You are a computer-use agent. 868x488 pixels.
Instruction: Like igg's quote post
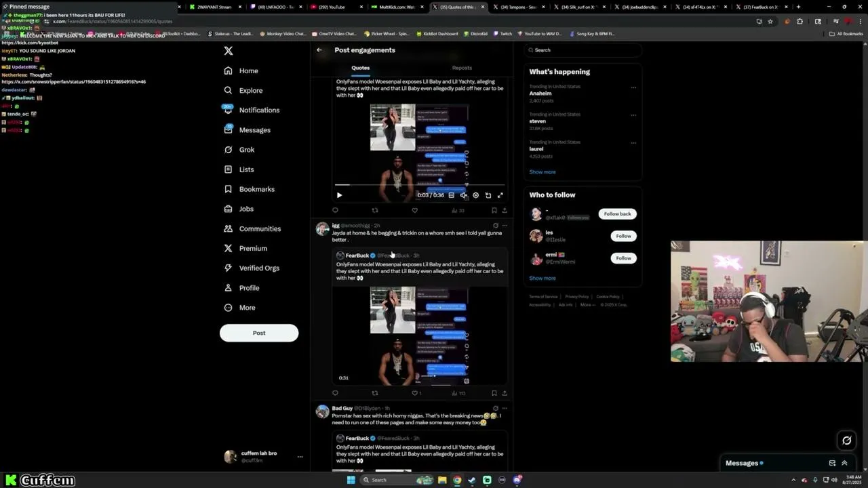pyautogui.click(x=415, y=393)
